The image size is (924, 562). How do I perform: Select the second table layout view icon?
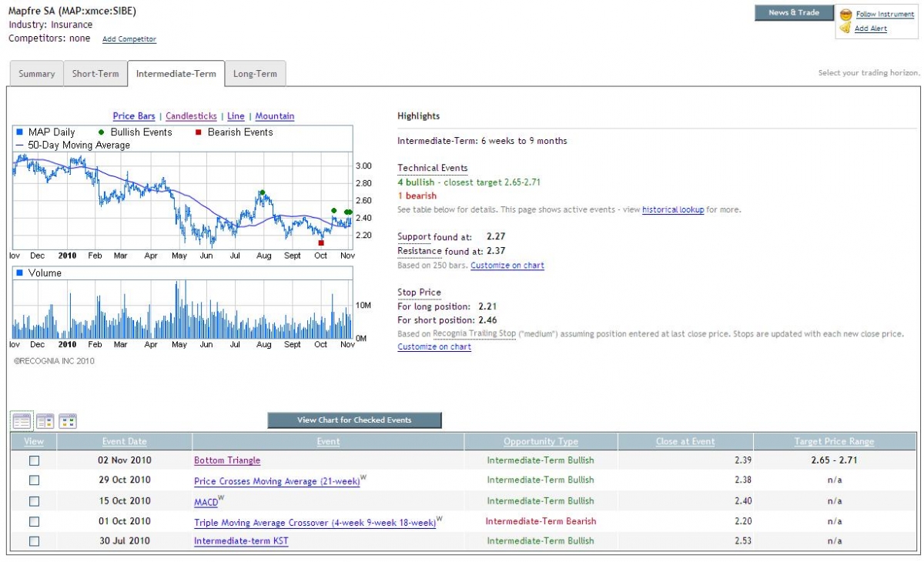(x=45, y=421)
